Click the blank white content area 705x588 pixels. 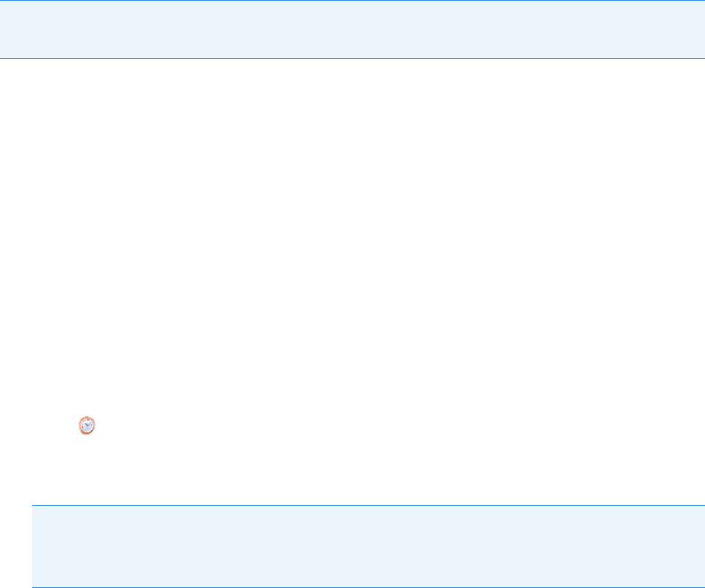[352, 234]
